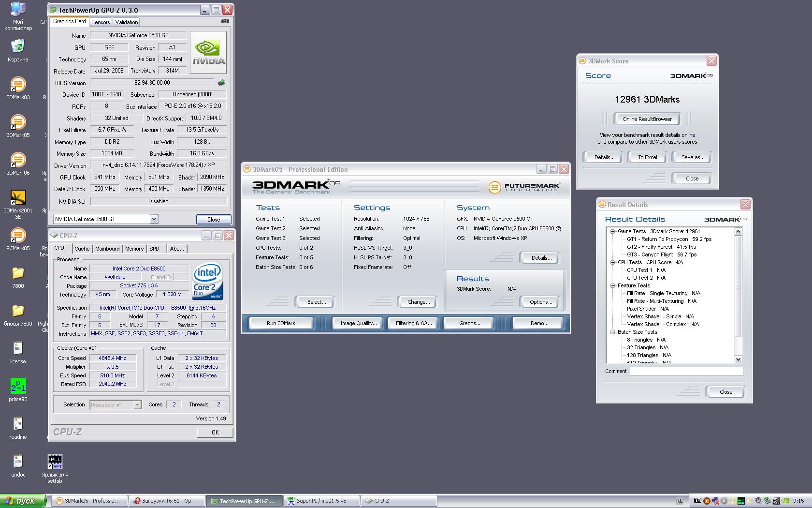This screenshot has height=508, width=812.
Task: Click Close in the 3DMark Score window
Action: pos(692,179)
